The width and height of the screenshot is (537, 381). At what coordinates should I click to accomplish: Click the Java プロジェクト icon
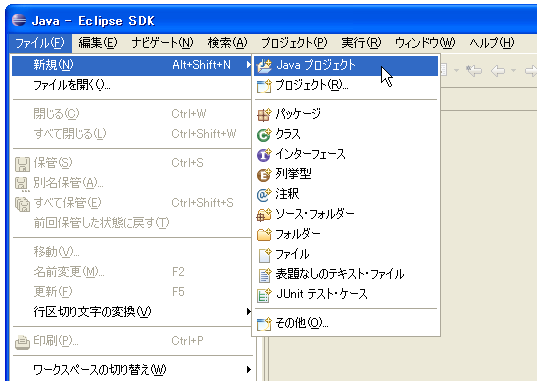264,65
